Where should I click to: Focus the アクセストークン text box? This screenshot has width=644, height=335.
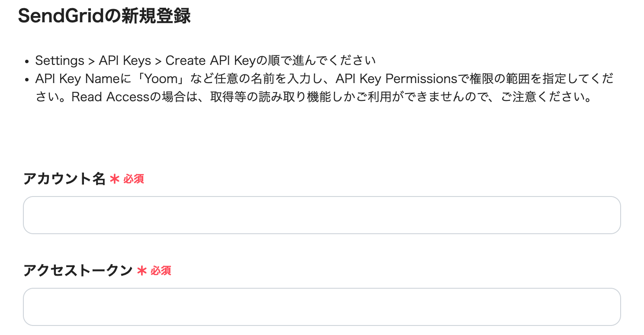click(322, 307)
